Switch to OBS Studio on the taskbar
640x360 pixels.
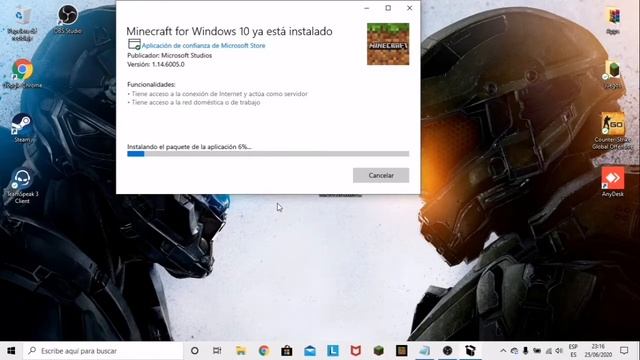point(448,351)
